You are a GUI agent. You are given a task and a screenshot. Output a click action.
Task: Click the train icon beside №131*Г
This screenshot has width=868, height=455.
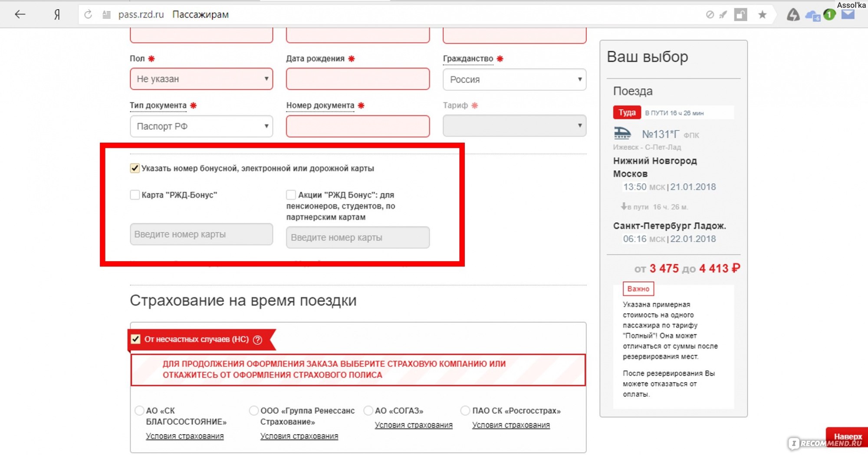pyautogui.click(x=622, y=133)
